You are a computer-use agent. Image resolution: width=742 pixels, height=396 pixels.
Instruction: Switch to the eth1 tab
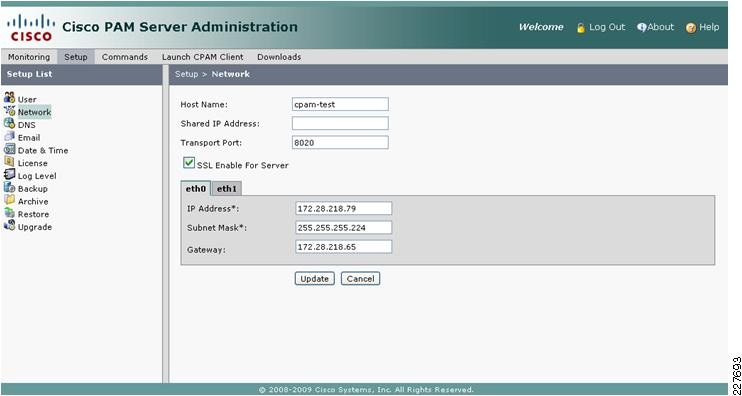coord(227,189)
